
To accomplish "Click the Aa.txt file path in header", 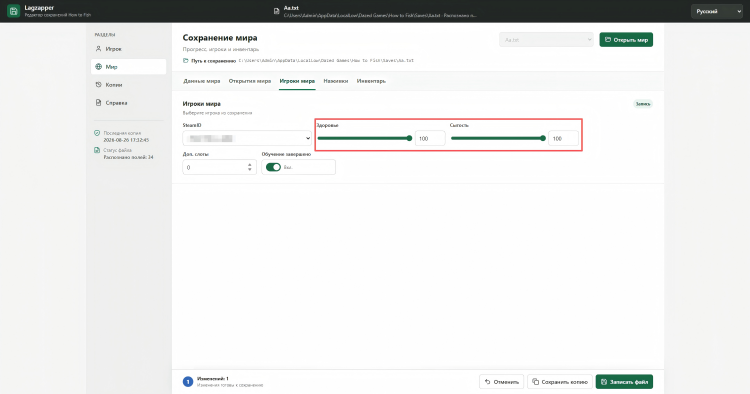I will click(x=380, y=15).
